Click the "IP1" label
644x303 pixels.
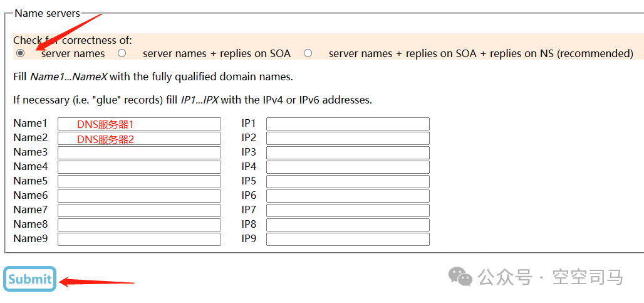249,124
